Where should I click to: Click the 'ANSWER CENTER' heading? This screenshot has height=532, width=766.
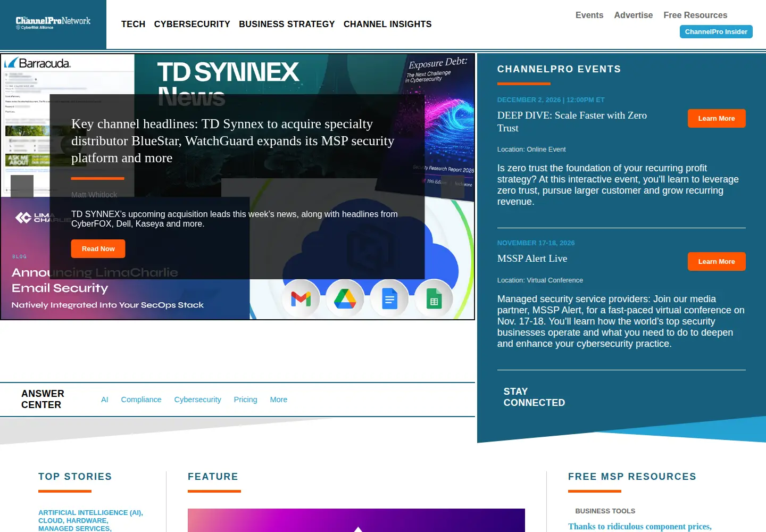[x=43, y=399]
